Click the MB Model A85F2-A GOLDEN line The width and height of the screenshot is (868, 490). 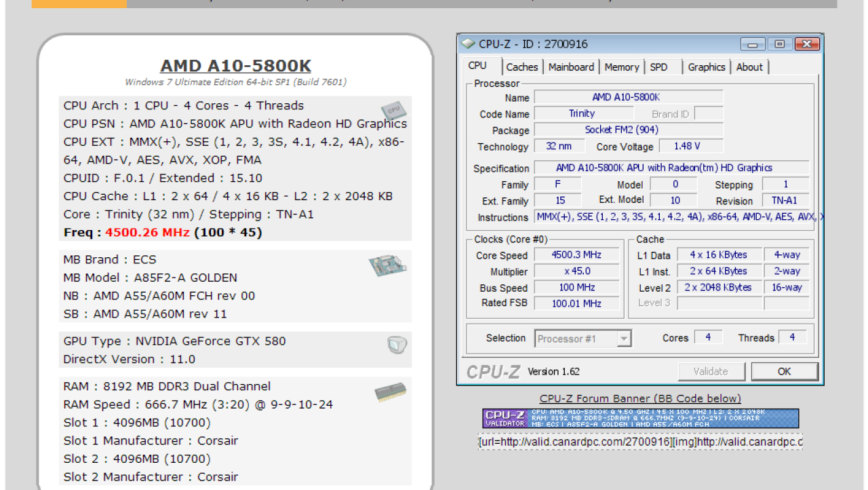151,278
